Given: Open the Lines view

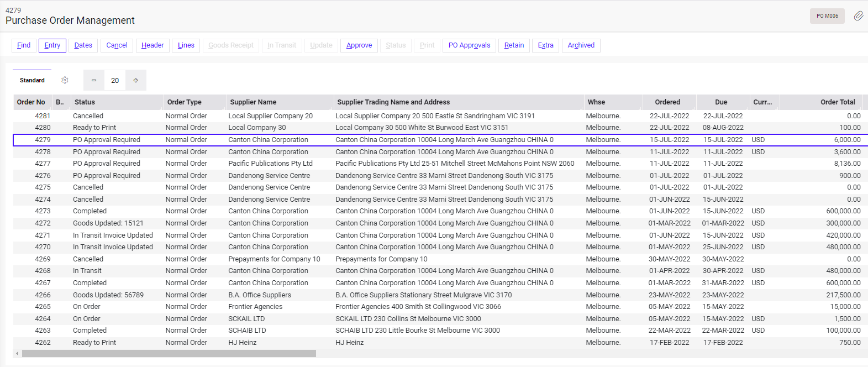Looking at the screenshot, I should [186, 45].
